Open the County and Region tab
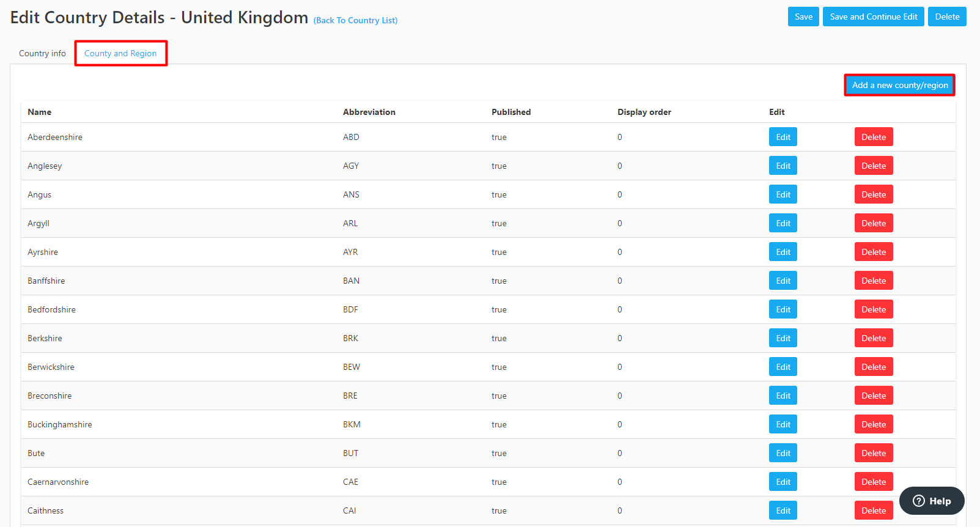 pos(120,53)
